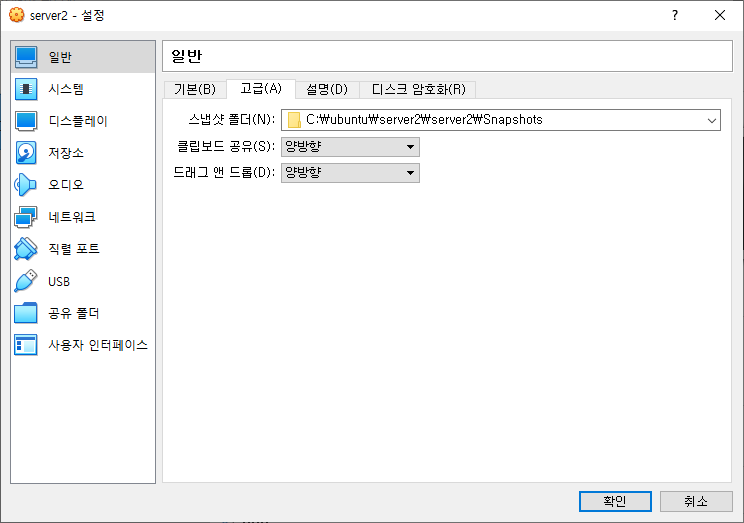Image resolution: width=744 pixels, height=523 pixels.
Task: Click the 확인 (OK) button
Action: pos(615,501)
